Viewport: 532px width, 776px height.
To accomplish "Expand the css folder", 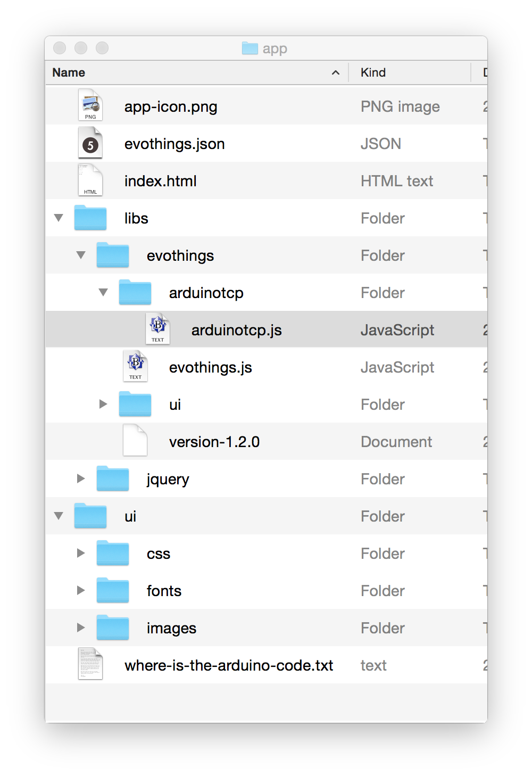I will 81,553.
